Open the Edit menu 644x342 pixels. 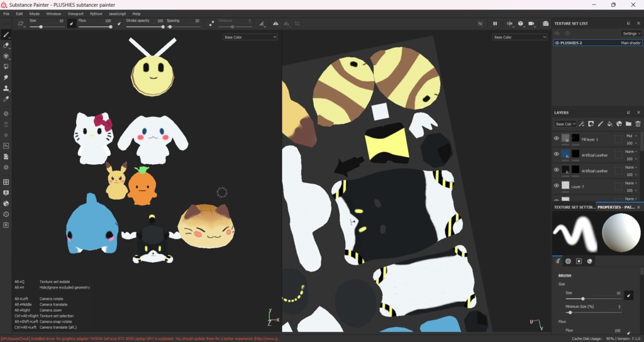[x=19, y=14]
